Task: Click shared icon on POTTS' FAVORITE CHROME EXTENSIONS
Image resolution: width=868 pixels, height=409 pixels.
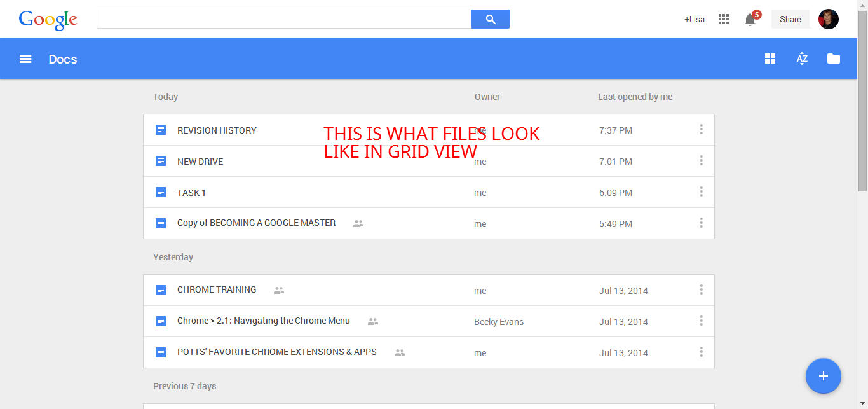Action: point(400,353)
